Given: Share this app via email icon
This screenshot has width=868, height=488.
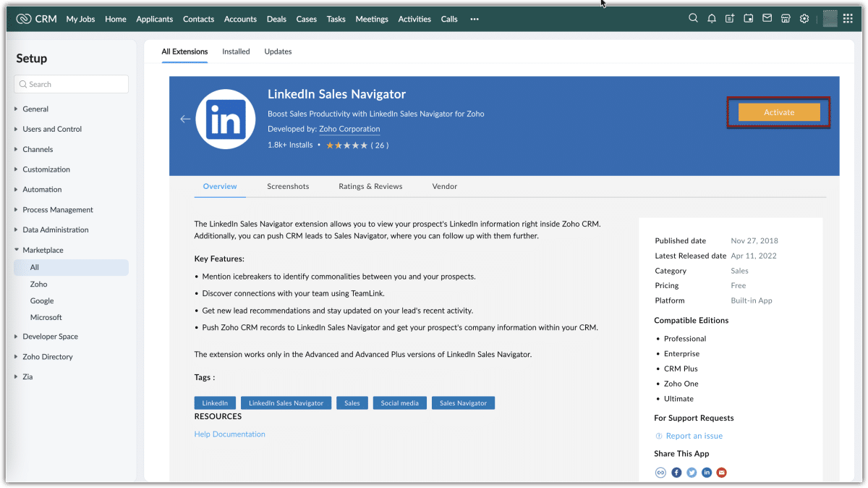Looking at the screenshot, I should (721, 473).
